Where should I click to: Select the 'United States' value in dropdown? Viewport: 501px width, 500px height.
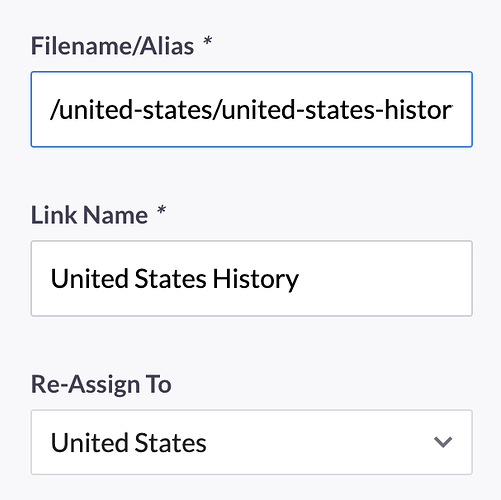(x=128, y=443)
